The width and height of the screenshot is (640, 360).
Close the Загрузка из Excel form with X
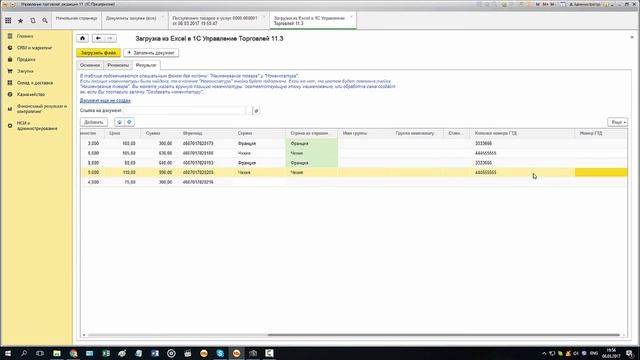(632, 38)
